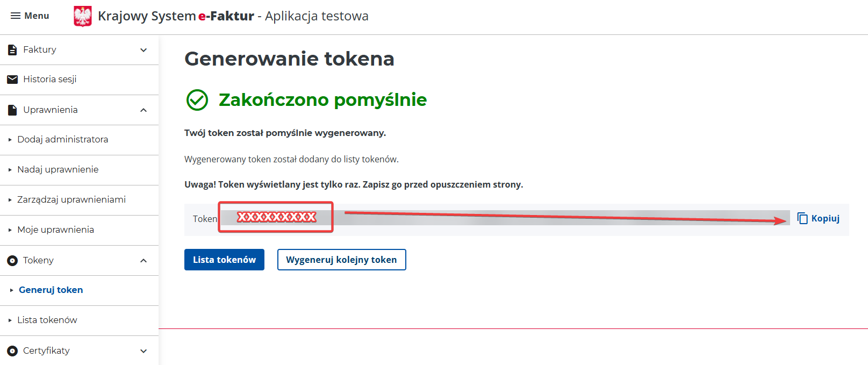Screen dimensions: 868x365
Task: Open Nadaj uprawnienie menu item
Action: (58, 169)
